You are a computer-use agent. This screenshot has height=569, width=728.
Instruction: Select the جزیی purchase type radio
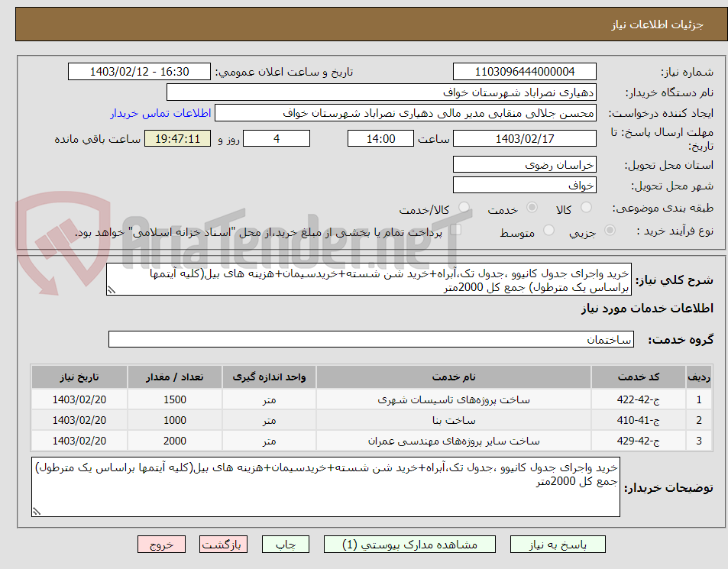(610, 230)
